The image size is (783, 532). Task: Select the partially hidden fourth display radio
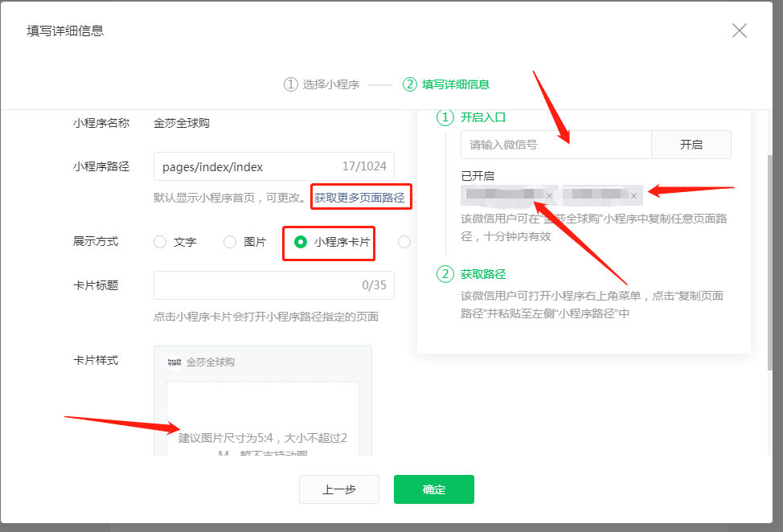404,242
